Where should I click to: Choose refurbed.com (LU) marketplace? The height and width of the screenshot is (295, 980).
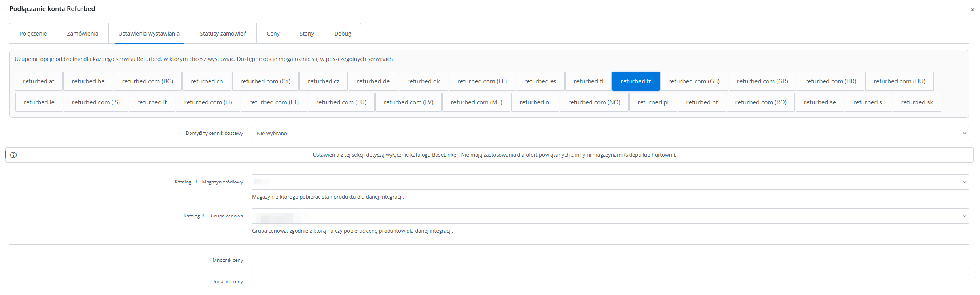[341, 102]
